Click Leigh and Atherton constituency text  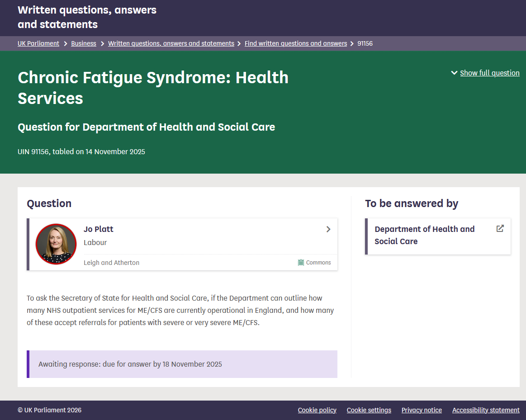(111, 263)
